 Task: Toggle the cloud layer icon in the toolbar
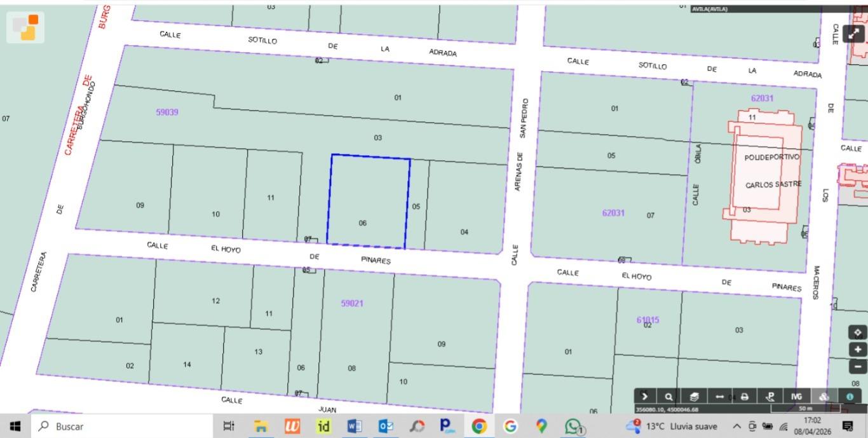tap(824, 396)
